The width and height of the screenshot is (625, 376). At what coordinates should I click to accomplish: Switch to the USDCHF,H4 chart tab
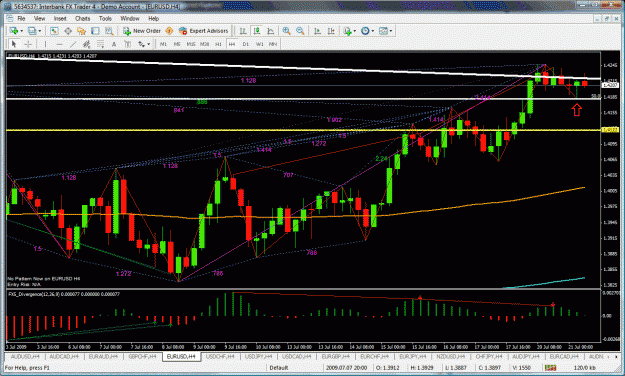pyautogui.click(x=219, y=356)
